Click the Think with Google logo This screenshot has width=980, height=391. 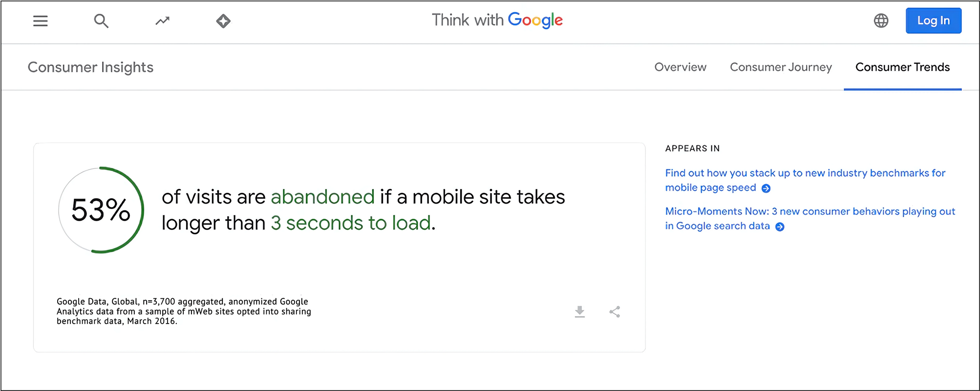pyautogui.click(x=497, y=20)
